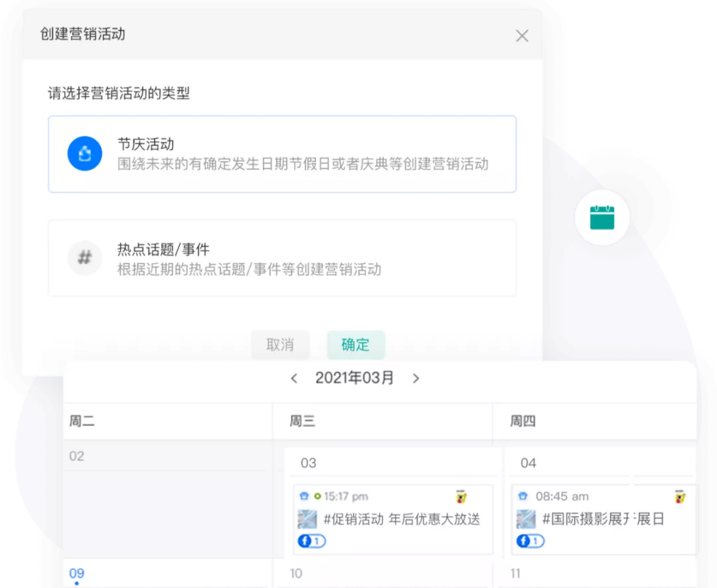Select calendar date 09
This screenshot has height=588, width=717.
pyautogui.click(x=76, y=573)
